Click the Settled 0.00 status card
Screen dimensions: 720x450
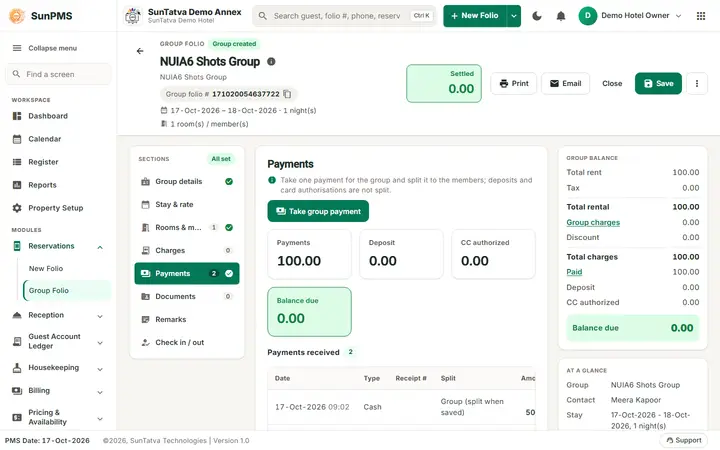[x=444, y=84]
